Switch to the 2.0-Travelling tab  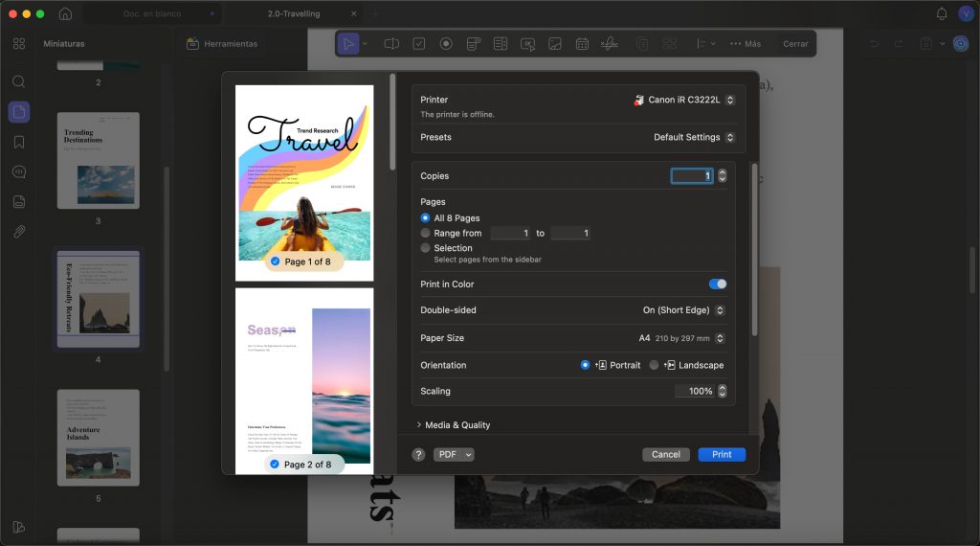point(294,13)
